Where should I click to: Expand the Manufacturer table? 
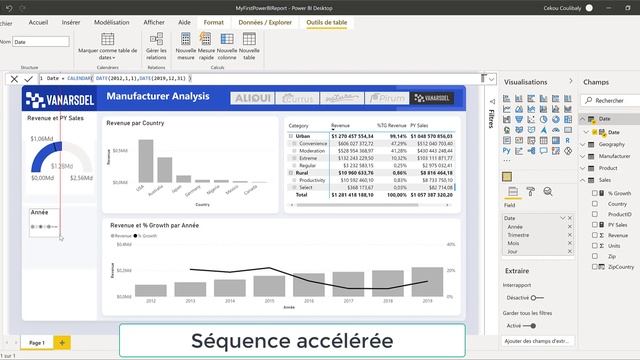[x=582, y=156]
